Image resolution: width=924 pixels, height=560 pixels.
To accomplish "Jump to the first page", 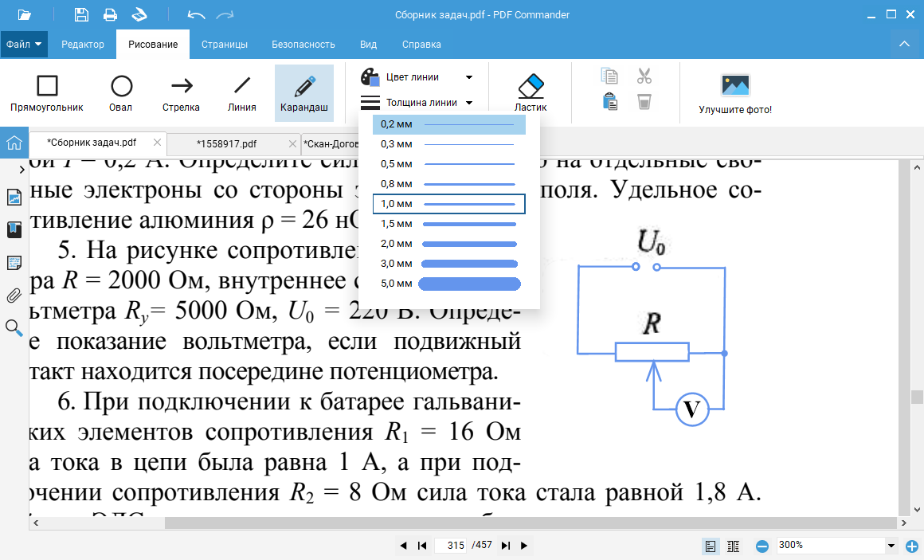I will (x=422, y=546).
